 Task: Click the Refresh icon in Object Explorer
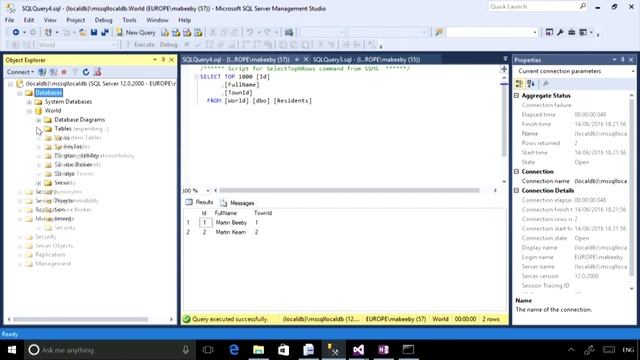tap(86, 72)
